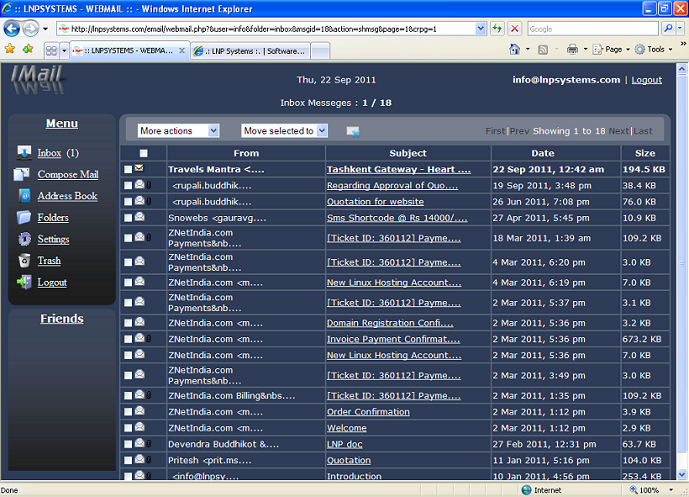Click the unread envelope icon for Travels Mantra
Screen dimensions: 689x497
point(139,169)
